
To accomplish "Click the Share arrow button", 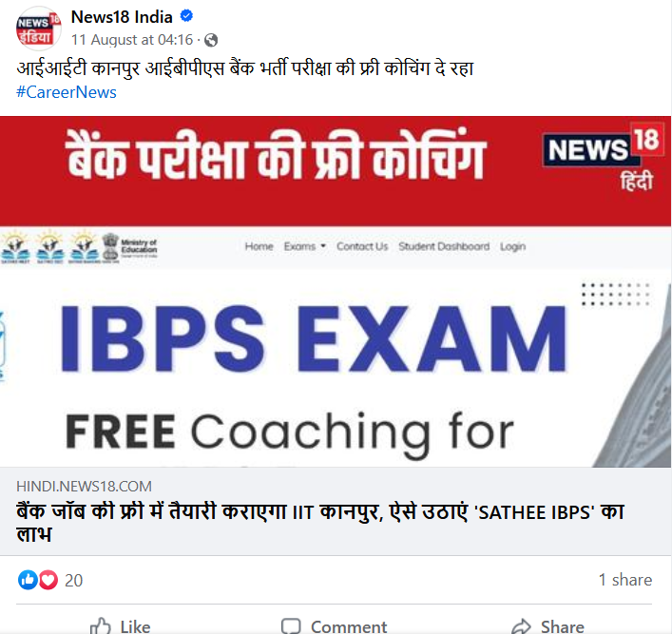I will tap(548, 626).
